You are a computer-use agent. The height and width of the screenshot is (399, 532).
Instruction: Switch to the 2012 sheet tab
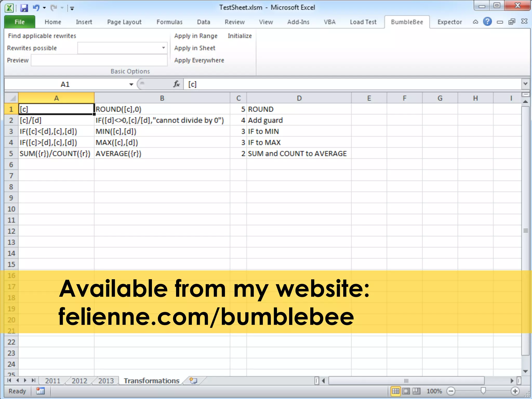(79, 381)
